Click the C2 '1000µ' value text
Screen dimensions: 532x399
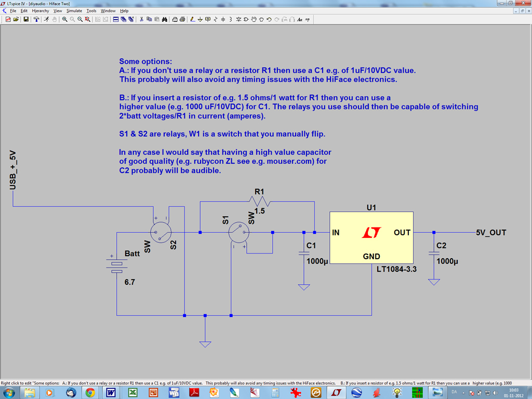447,261
